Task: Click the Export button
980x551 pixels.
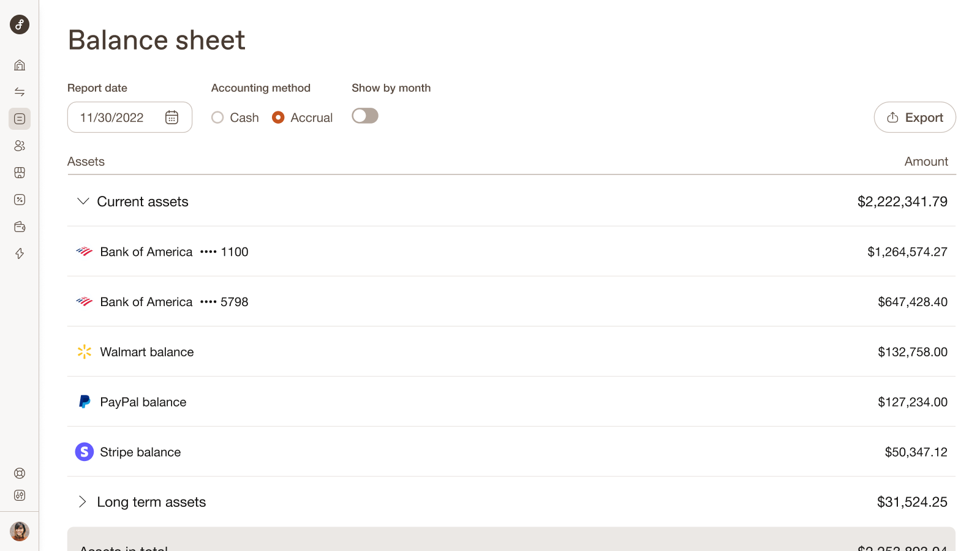Action: coord(914,117)
